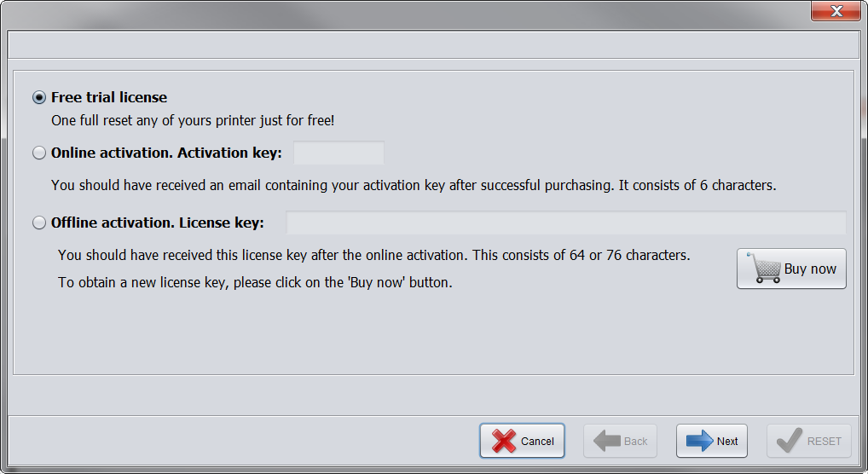Click the blue Next arrow icon
Screen dimensions: 868x474
(x=700, y=441)
